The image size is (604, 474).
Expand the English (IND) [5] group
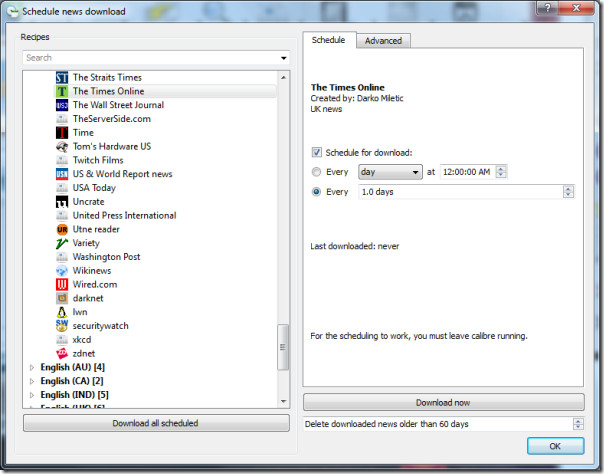[32, 395]
